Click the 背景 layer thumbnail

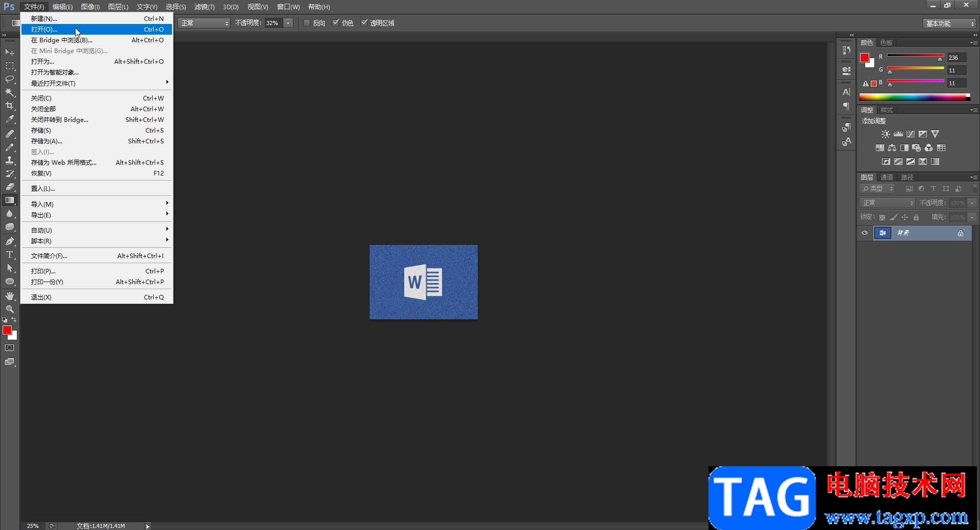tap(883, 233)
